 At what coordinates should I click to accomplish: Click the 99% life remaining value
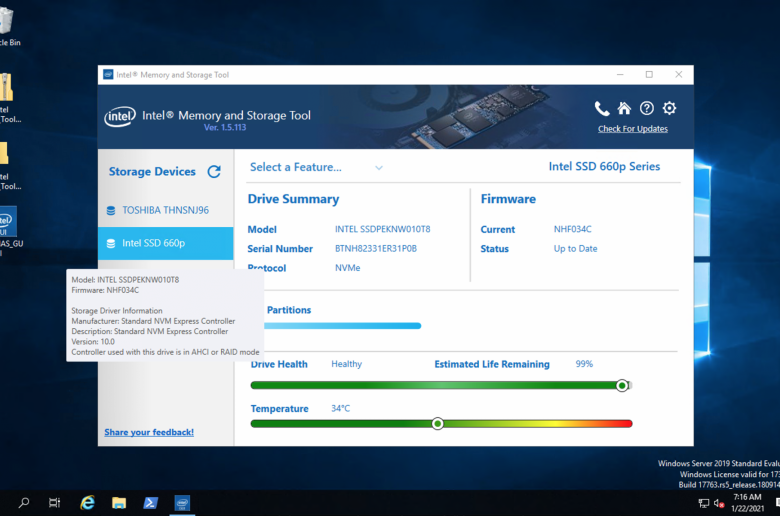click(584, 364)
